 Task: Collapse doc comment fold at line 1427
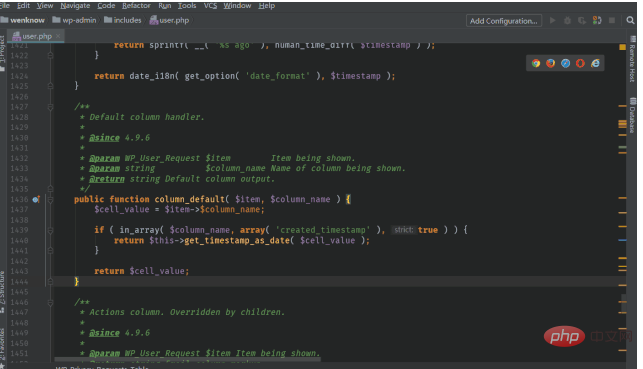(50, 107)
